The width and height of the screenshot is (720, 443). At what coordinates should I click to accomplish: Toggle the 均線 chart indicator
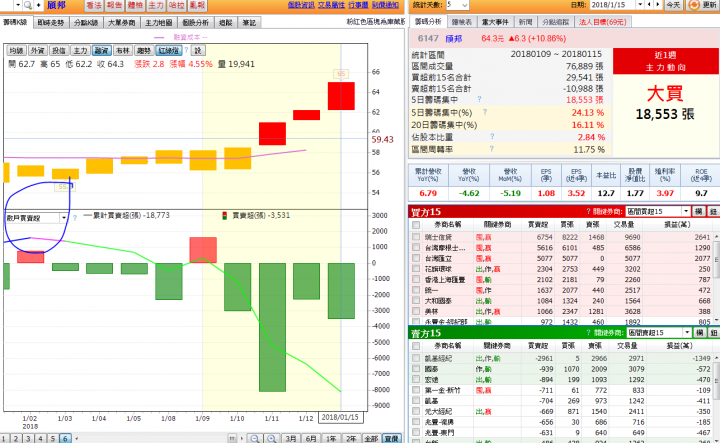17,50
